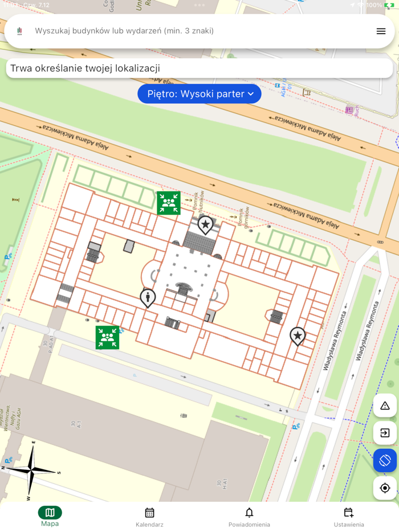Switch to the Mapa tab

coord(50,517)
